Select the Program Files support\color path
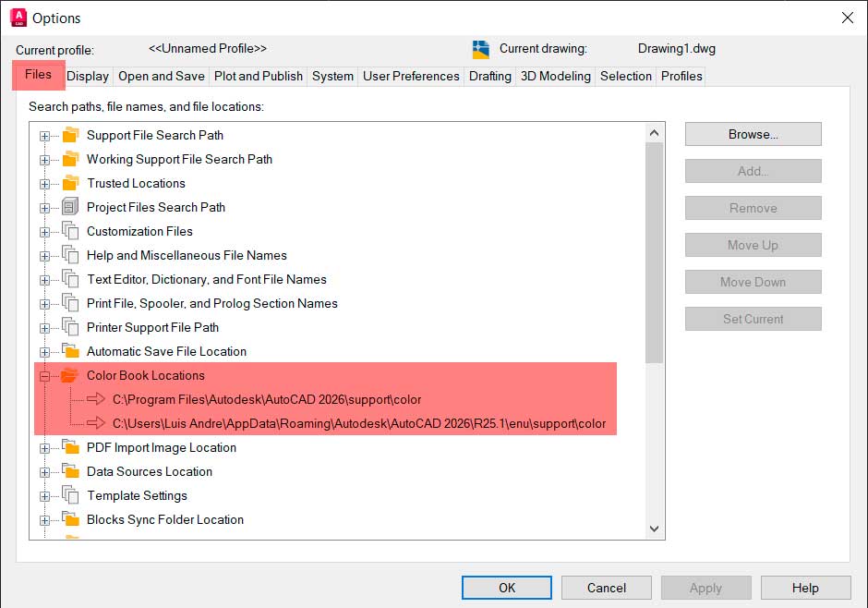Screen dimensions: 868x608 [267, 399]
